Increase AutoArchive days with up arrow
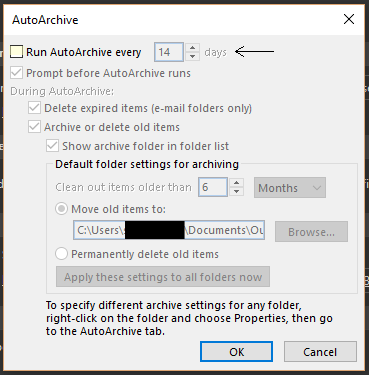 [192, 48]
